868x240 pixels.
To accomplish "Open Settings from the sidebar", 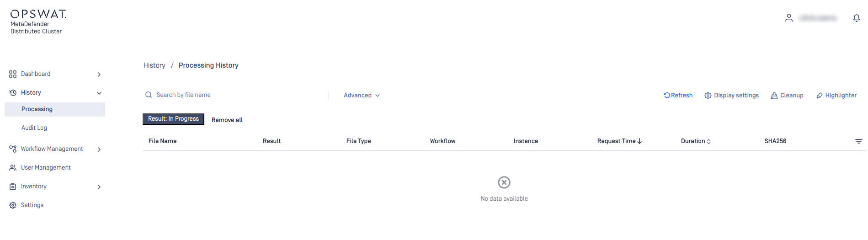I will [32, 205].
